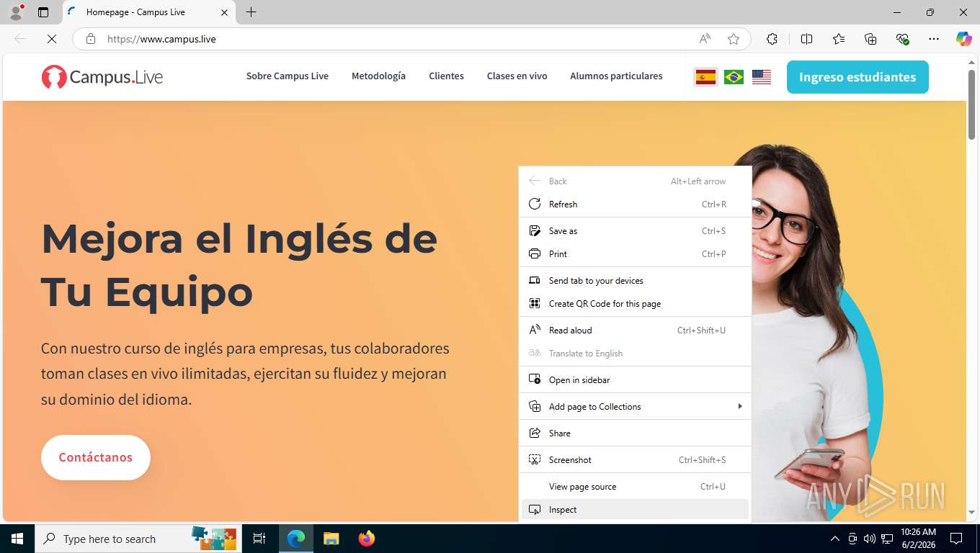Click the Mejora el Inglés de Tu Equipo heading
The width and height of the screenshot is (980, 553).
[239, 264]
